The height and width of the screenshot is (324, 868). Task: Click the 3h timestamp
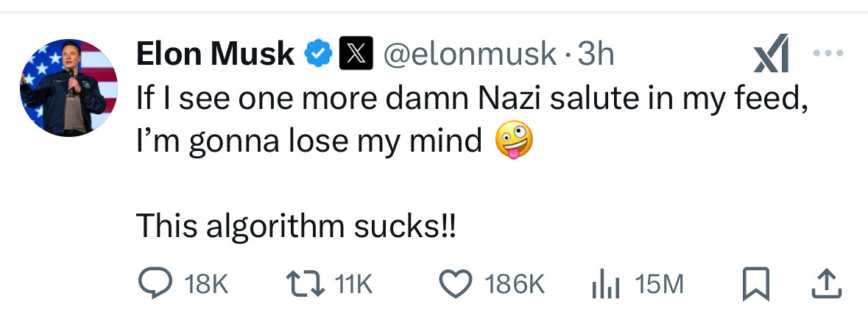[x=596, y=54]
